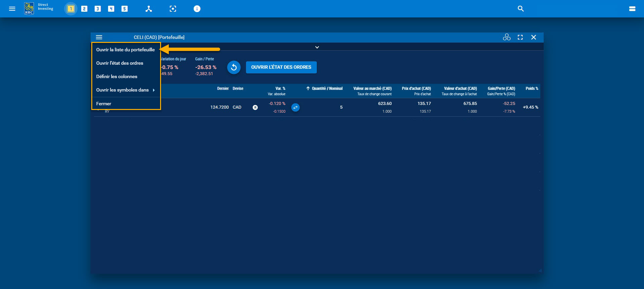Click the OUVRIR L'ÉTAT DES ORDRES button
The height and width of the screenshot is (289, 644).
coord(281,67)
